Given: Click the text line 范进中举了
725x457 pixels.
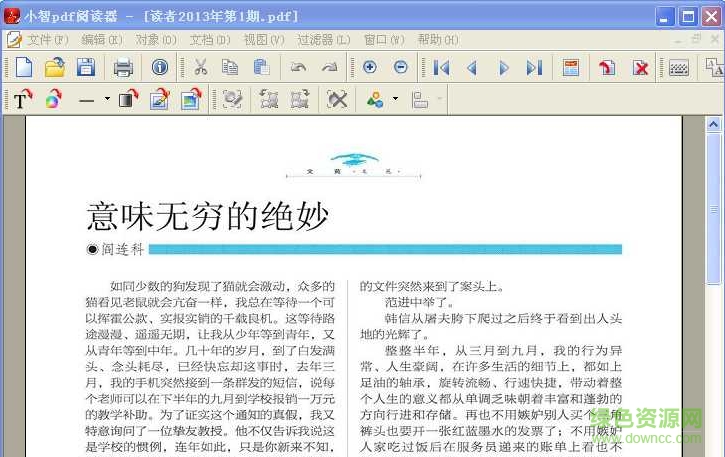Looking at the screenshot, I should (x=420, y=303).
